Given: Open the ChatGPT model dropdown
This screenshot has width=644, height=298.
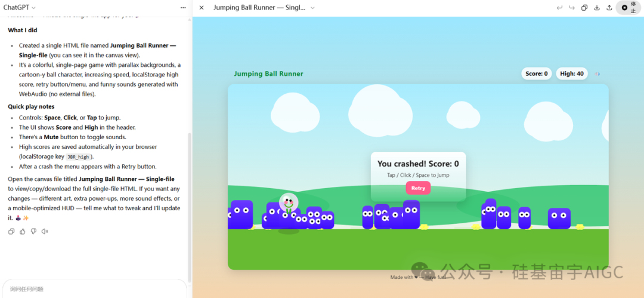Looking at the screenshot, I should point(19,7).
